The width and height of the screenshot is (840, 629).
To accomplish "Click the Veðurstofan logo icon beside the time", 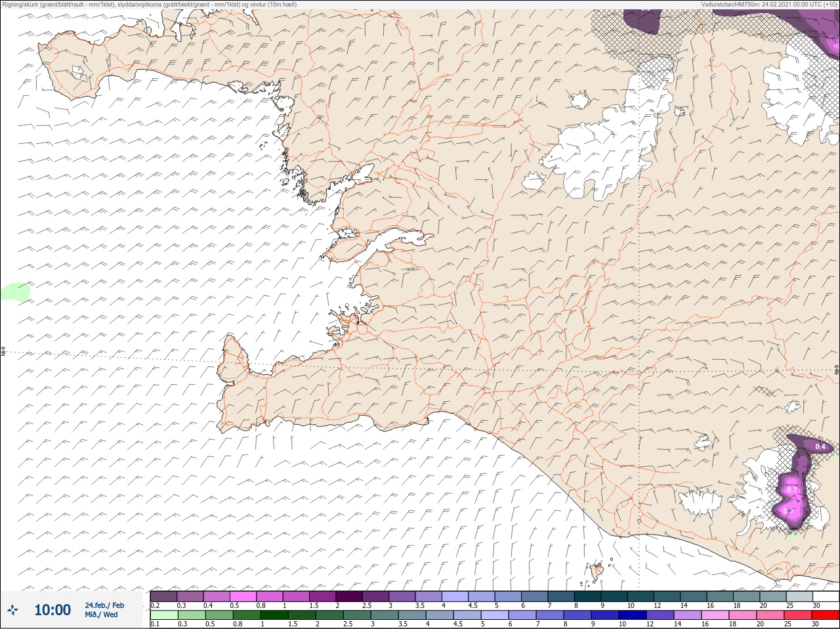I will [12, 610].
